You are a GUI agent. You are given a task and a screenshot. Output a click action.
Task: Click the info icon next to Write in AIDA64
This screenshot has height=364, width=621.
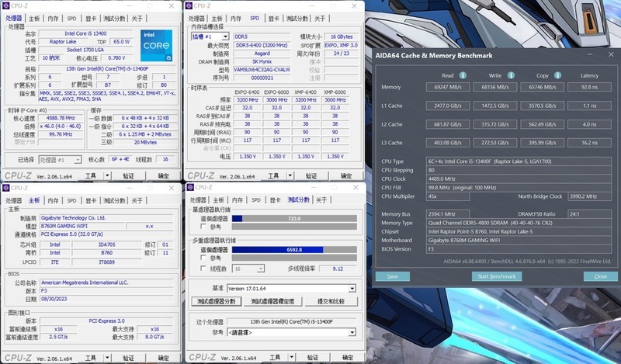[511, 75]
